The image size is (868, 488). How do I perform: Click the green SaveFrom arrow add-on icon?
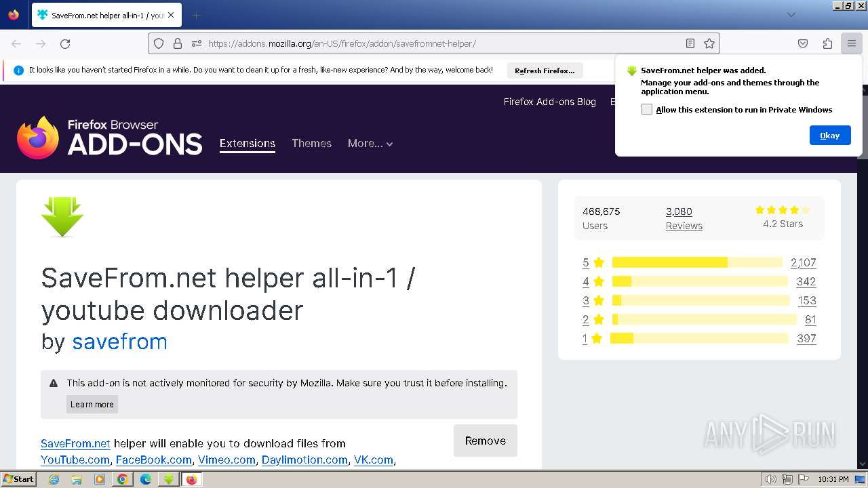click(x=62, y=217)
